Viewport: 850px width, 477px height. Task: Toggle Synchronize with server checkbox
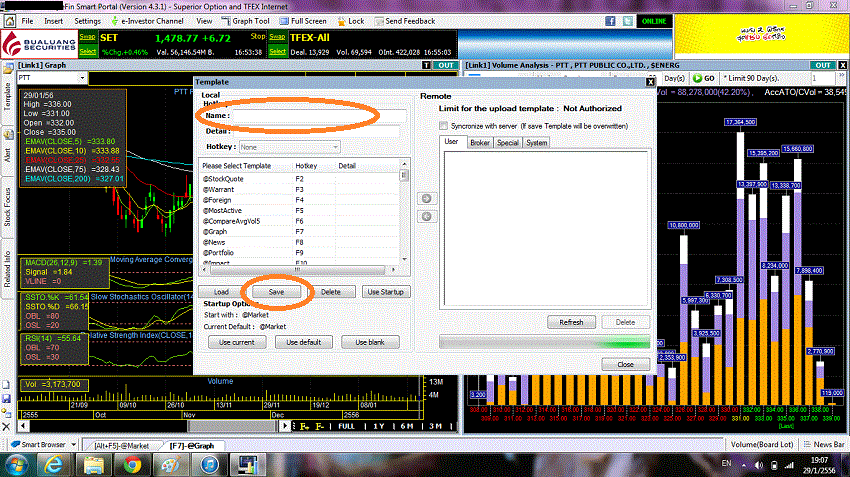coord(443,126)
